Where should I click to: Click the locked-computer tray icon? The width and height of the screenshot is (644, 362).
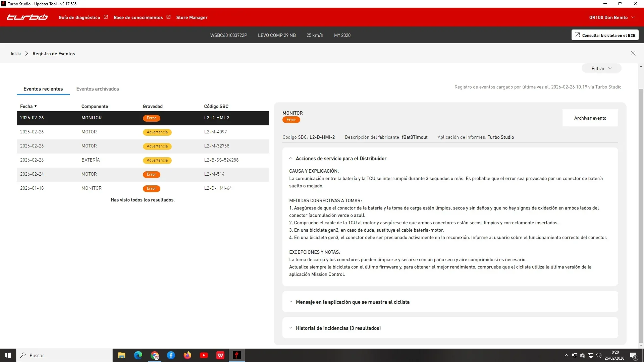575,355
